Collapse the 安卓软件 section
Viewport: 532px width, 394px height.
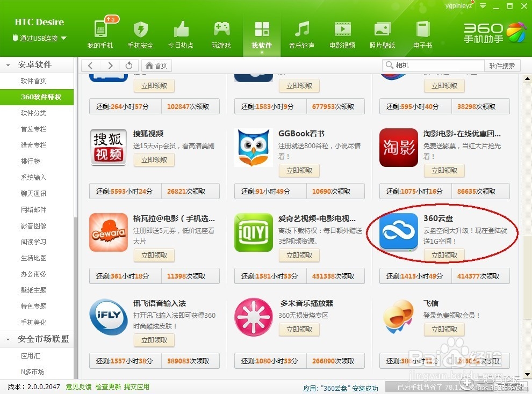[8, 65]
